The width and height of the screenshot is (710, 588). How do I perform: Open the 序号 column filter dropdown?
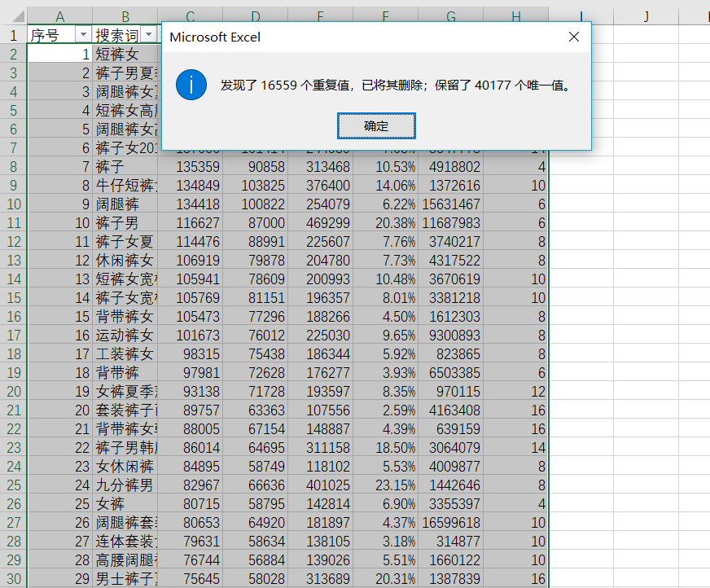83,35
